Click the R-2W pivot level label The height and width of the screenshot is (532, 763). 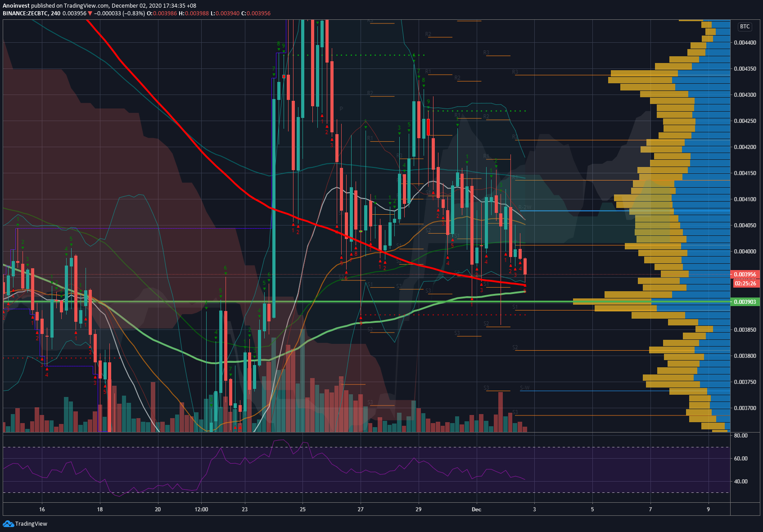(x=525, y=207)
